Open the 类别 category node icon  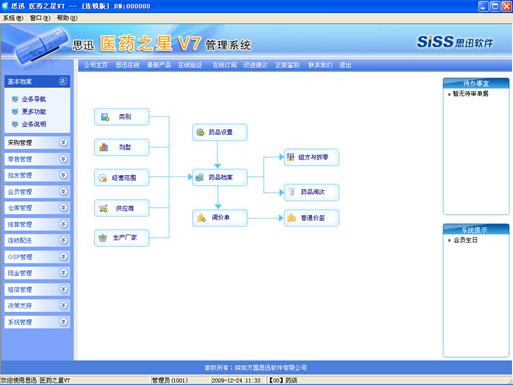pos(105,117)
